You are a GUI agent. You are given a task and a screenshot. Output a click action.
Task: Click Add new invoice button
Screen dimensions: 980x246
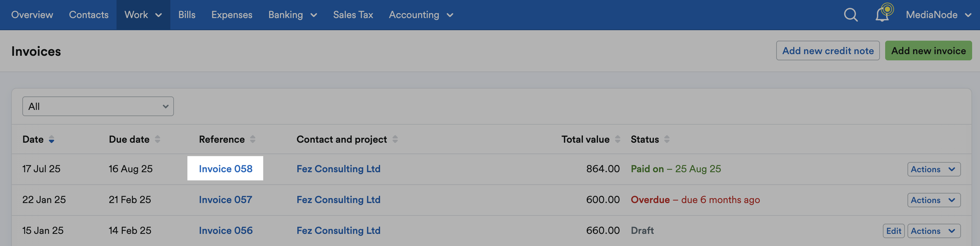click(x=928, y=51)
